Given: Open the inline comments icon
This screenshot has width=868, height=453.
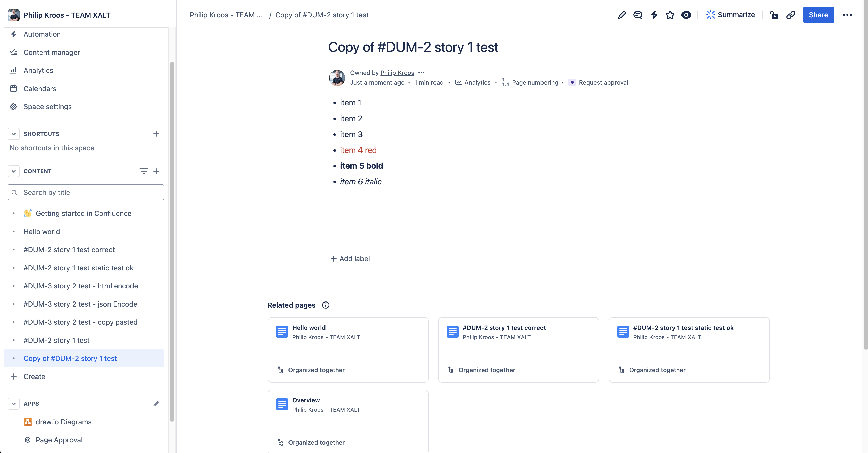Looking at the screenshot, I should (x=637, y=15).
